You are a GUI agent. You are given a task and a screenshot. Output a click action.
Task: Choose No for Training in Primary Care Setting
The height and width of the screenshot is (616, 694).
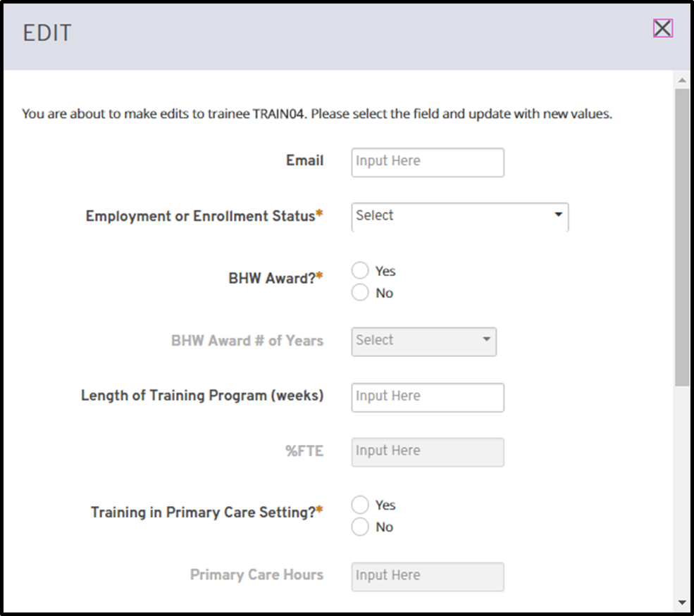click(360, 527)
